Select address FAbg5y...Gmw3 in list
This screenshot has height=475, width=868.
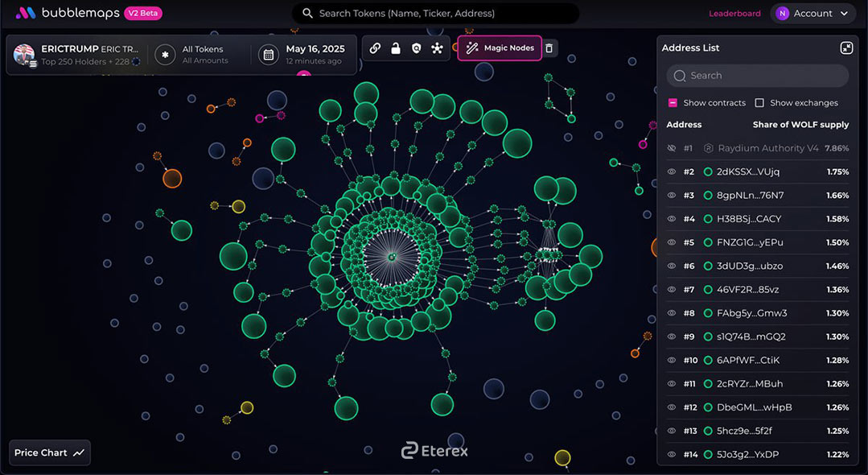pyautogui.click(x=751, y=313)
